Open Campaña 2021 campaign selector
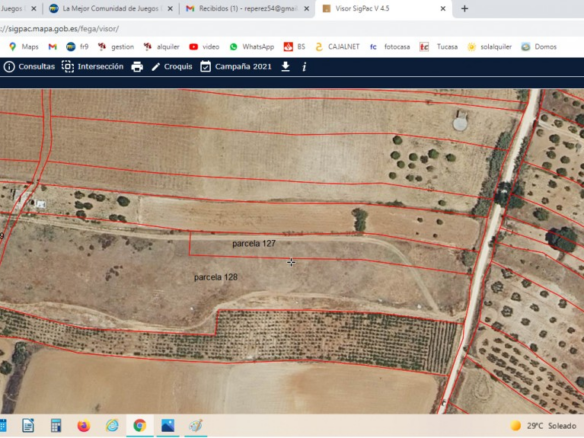Viewport: 584px width, 438px height. tap(236, 67)
